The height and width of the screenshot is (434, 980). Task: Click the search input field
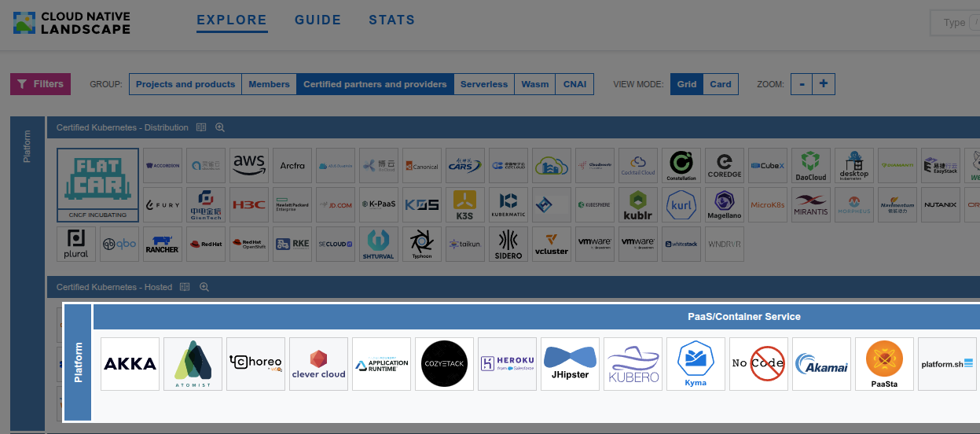point(955,22)
